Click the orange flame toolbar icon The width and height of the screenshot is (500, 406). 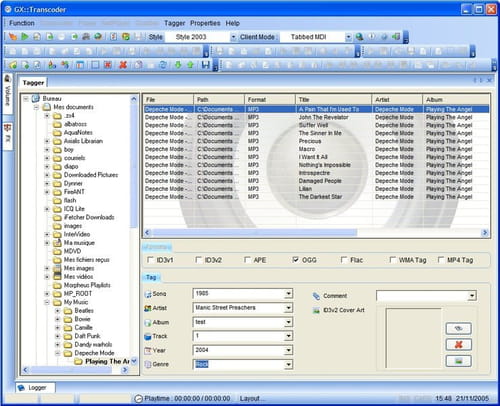click(x=13, y=37)
